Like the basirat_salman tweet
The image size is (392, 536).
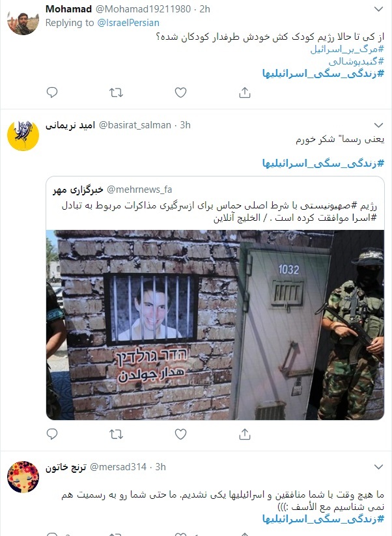[x=180, y=434]
